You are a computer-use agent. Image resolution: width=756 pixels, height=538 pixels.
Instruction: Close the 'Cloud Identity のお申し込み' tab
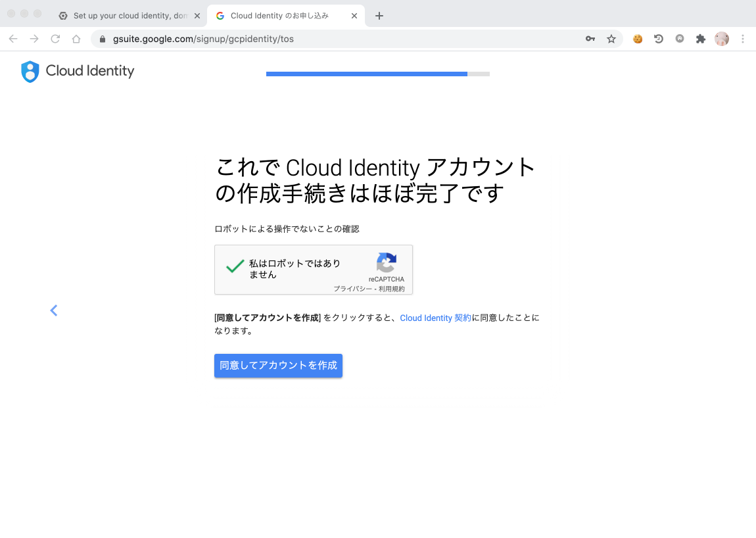pos(354,16)
